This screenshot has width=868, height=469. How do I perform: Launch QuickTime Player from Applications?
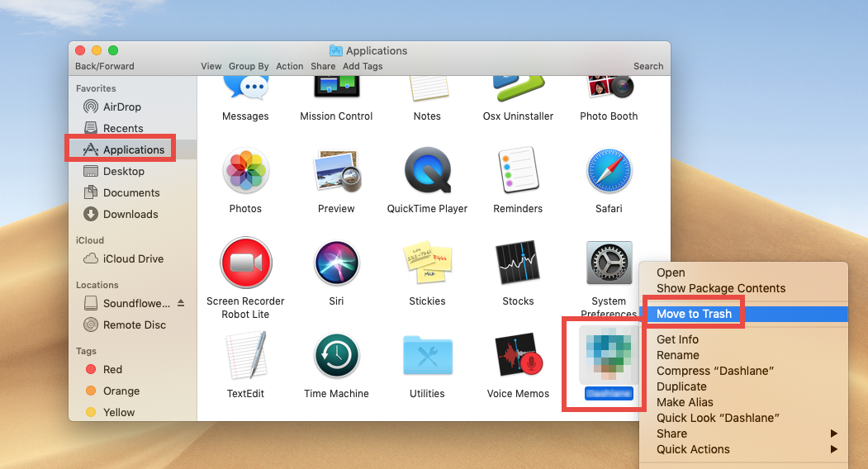point(427,172)
